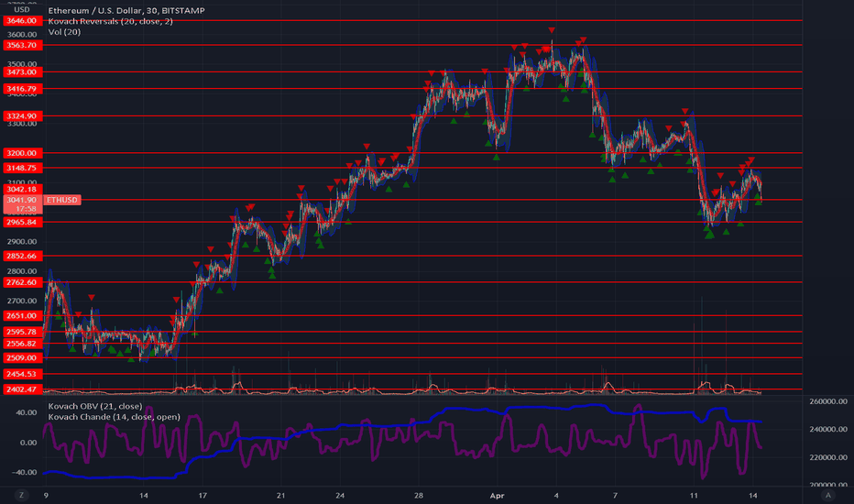Click the ETHUSD symbol tag
The height and width of the screenshot is (504, 854).
pos(62,200)
